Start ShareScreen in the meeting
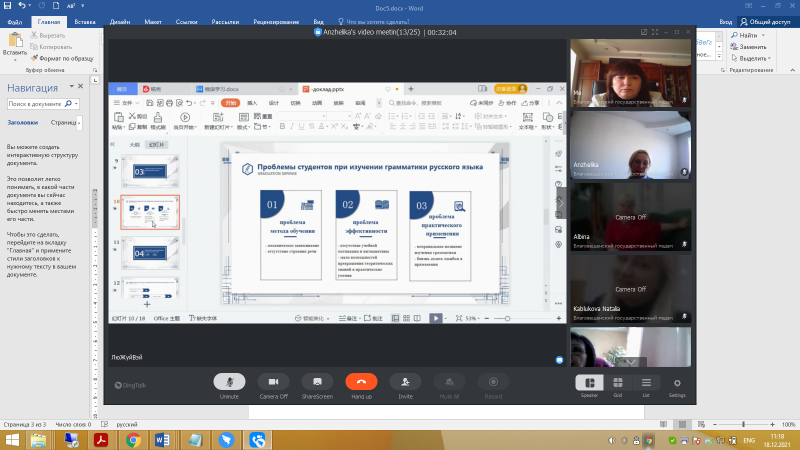800x450 pixels. 317,382
